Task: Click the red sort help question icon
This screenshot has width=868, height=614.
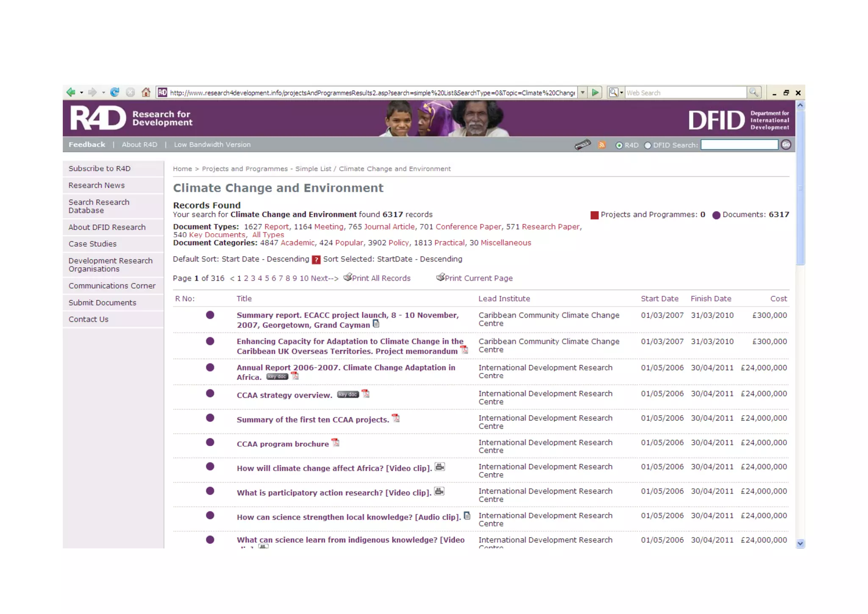Action: click(316, 260)
